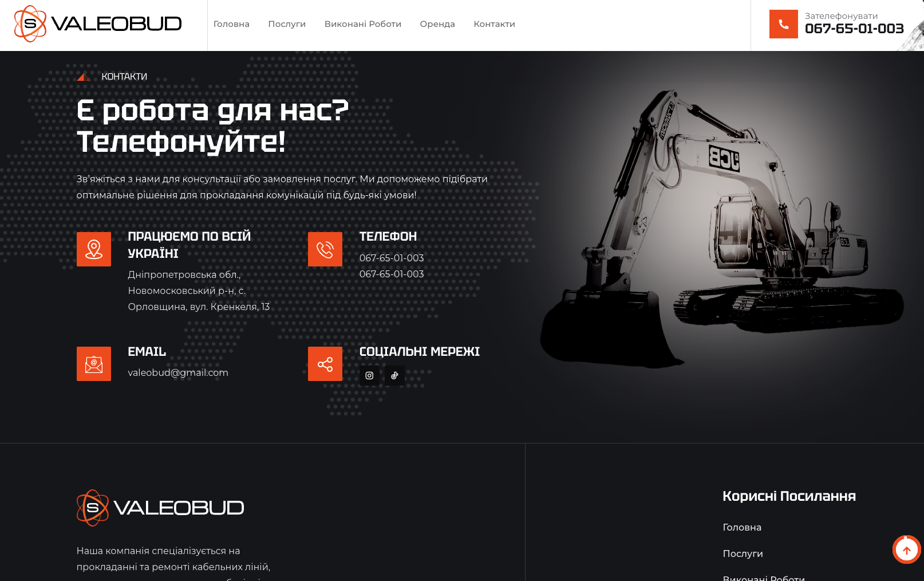Click the VALEOBUD logo in footer

point(160,508)
